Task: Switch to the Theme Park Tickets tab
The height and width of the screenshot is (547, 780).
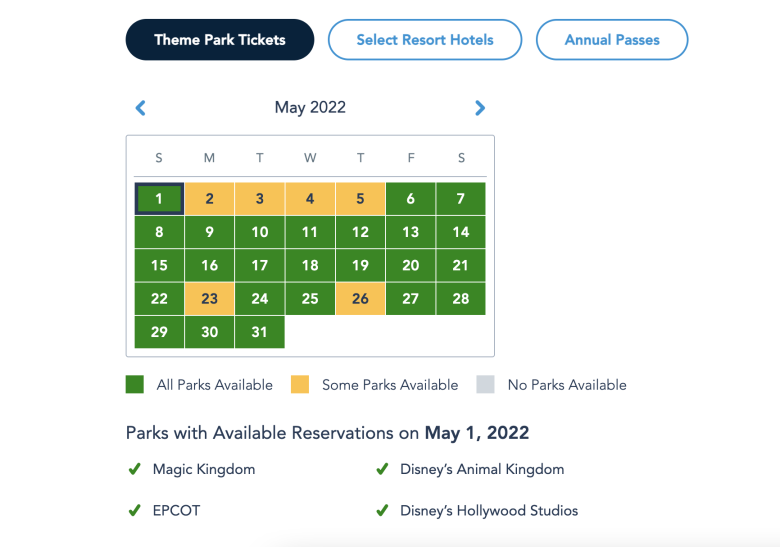Action: point(220,40)
